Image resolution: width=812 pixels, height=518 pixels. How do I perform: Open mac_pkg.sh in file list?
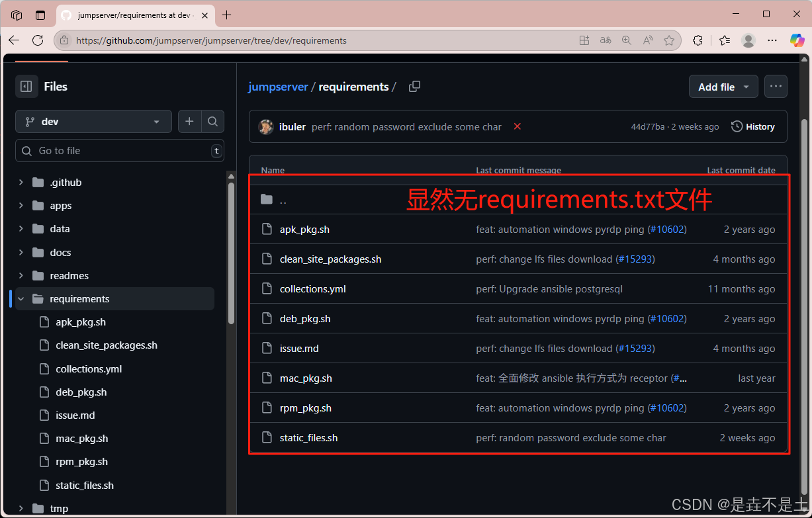(x=306, y=378)
